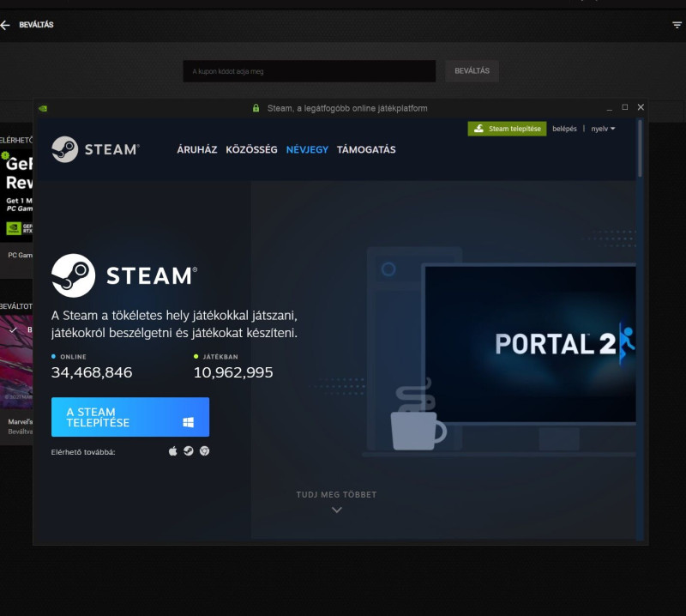686x616 pixels.
Task: Click the online user count 34,468,846
Action: [x=92, y=372]
